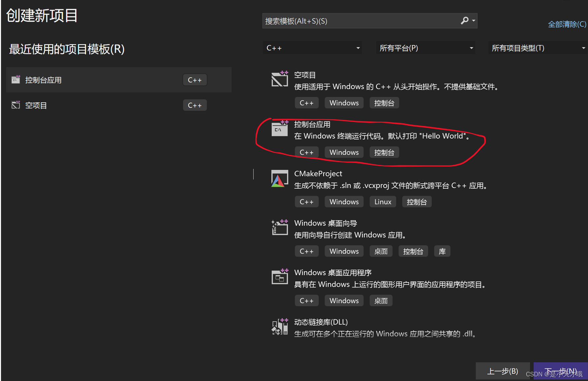The width and height of the screenshot is (588, 381).
Task: Click the Windows 桌面向导 wizard template icon
Action: point(279,227)
